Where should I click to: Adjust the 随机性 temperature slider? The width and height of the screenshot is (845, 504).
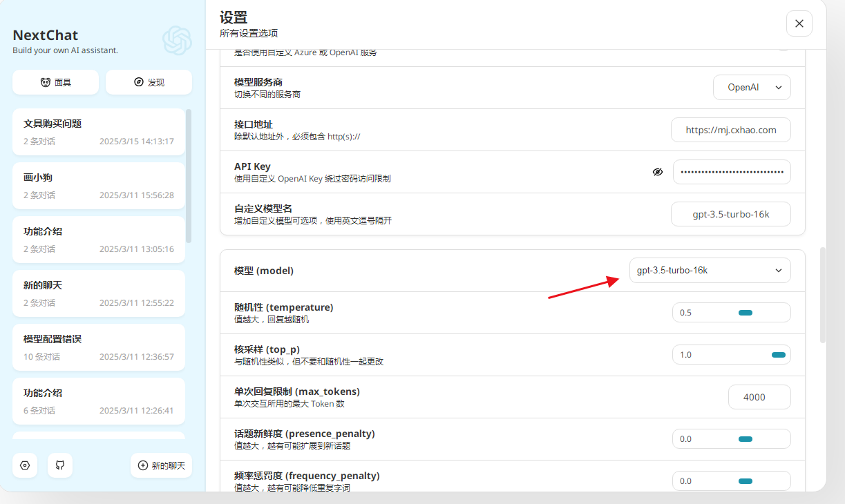click(745, 313)
